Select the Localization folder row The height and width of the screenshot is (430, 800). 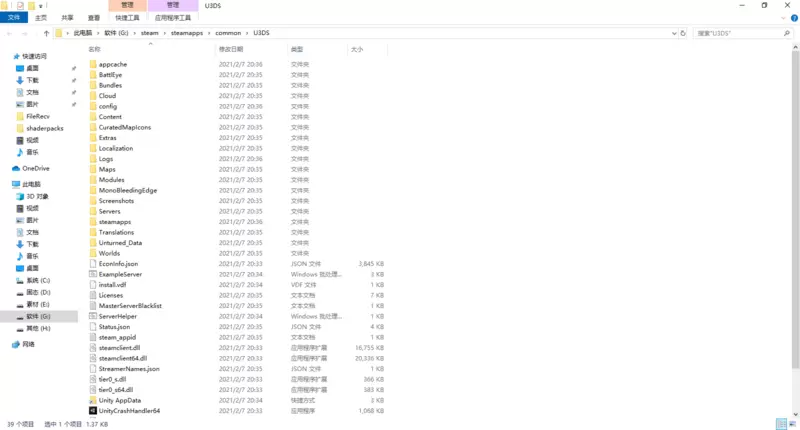click(x=237, y=148)
